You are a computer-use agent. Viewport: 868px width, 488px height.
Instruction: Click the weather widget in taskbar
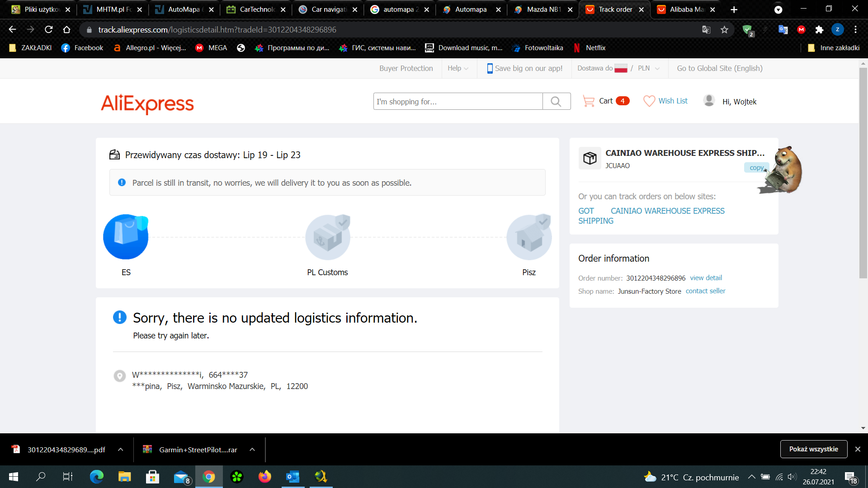691,477
